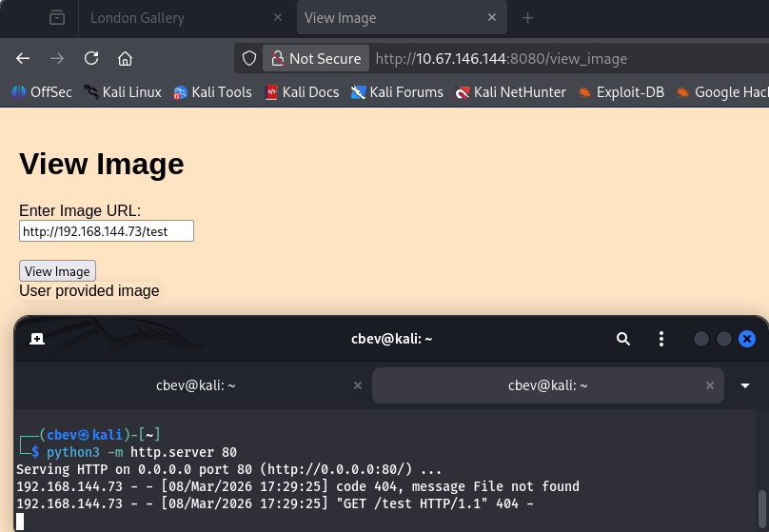Screen dimensions: 769x532
Task: Open new tab with plus button
Action: pyautogui.click(x=528, y=18)
